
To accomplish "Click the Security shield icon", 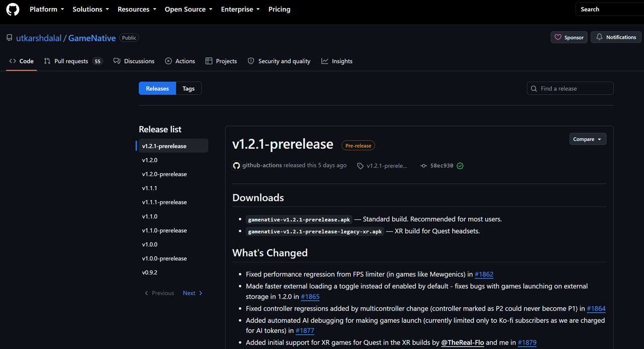I will click(x=251, y=61).
